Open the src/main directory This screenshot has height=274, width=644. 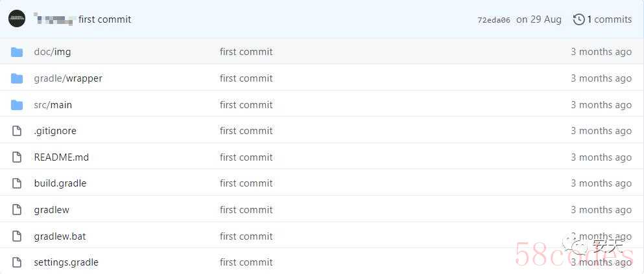[x=53, y=105]
